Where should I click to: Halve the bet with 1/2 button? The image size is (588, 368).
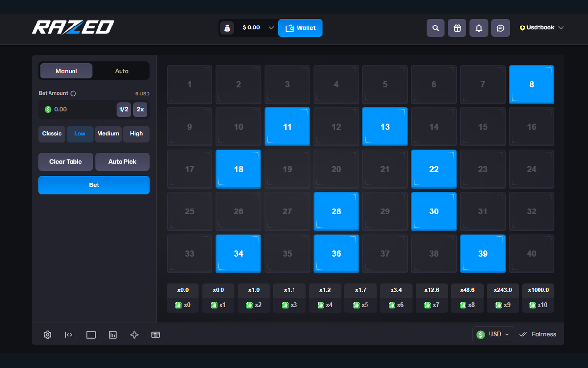pos(124,109)
